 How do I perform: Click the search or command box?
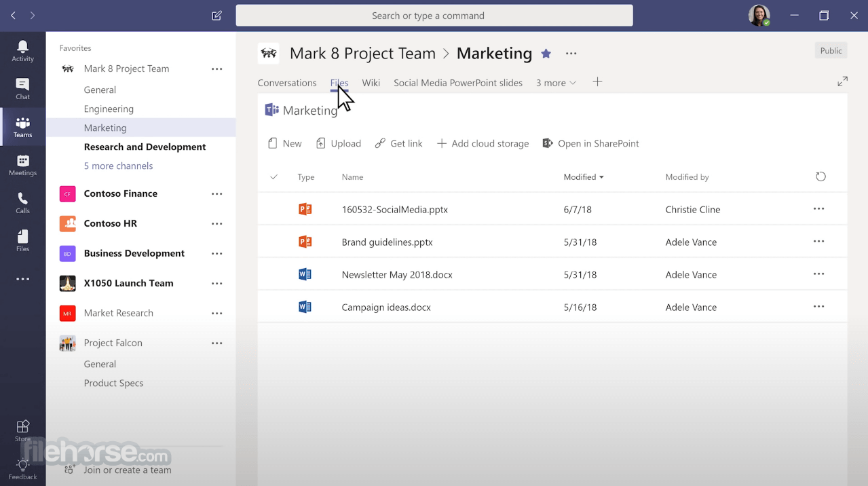coord(434,16)
